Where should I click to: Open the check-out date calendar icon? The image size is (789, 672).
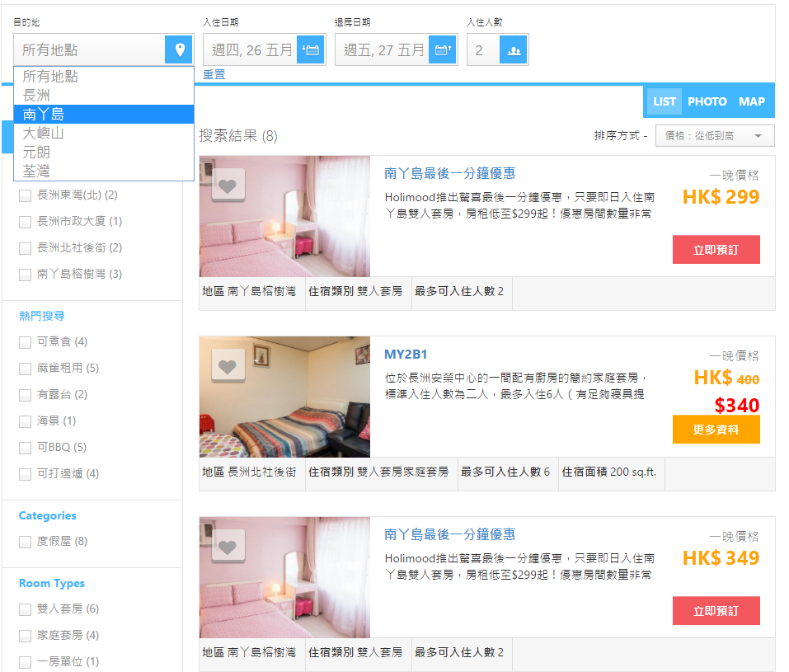[443, 49]
